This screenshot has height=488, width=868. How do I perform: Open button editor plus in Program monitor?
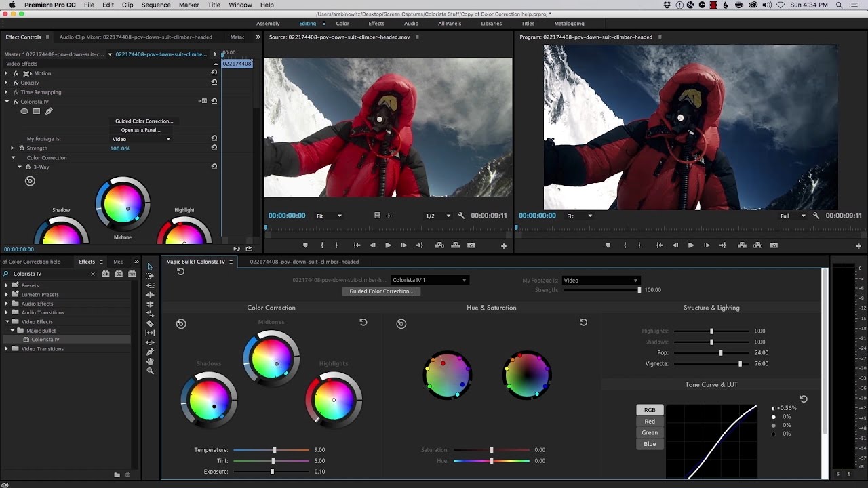pos(859,246)
